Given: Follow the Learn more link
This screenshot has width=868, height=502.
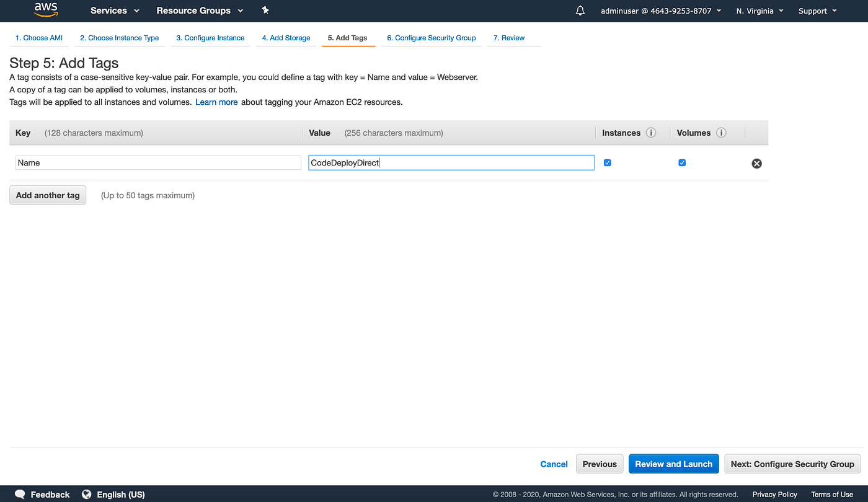Looking at the screenshot, I should (x=216, y=102).
